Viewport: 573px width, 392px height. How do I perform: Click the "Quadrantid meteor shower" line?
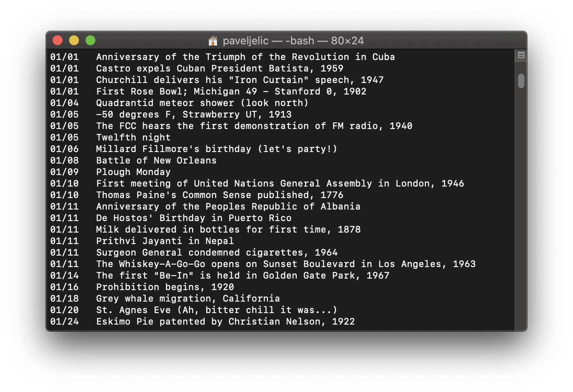pos(202,103)
